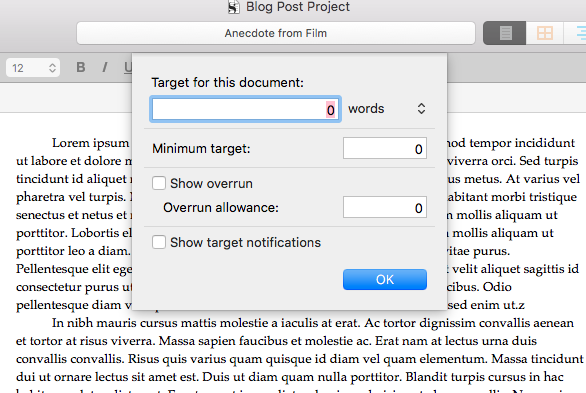Click the Overrun allowance field
Image resolution: width=586 pixels, height=393 pixels.
[x=385, y=207]
